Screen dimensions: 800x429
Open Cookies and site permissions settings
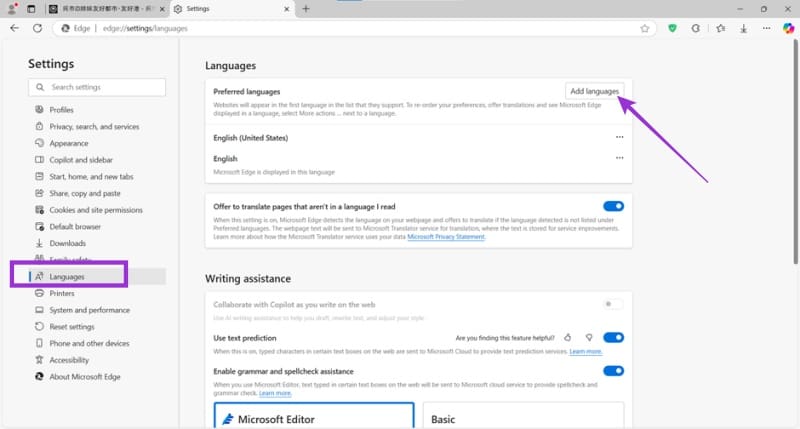95,210
